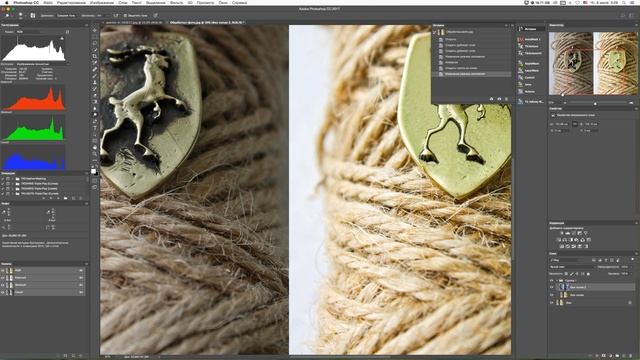Click the zoom percentage field in status bar
Viewport: 640px width, 360px height.
pos(108,357)
